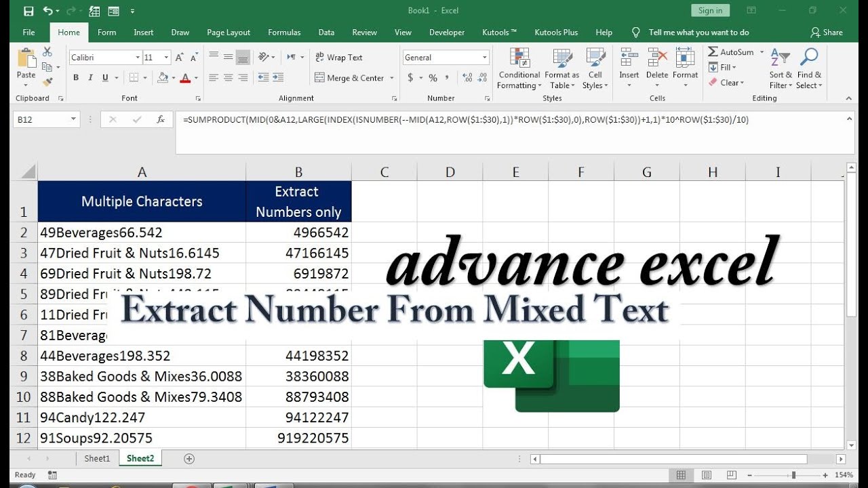Open Customize Quick Access Toolbar dropdown
This screenshot has width=868, height=488.
pos(132,11)
